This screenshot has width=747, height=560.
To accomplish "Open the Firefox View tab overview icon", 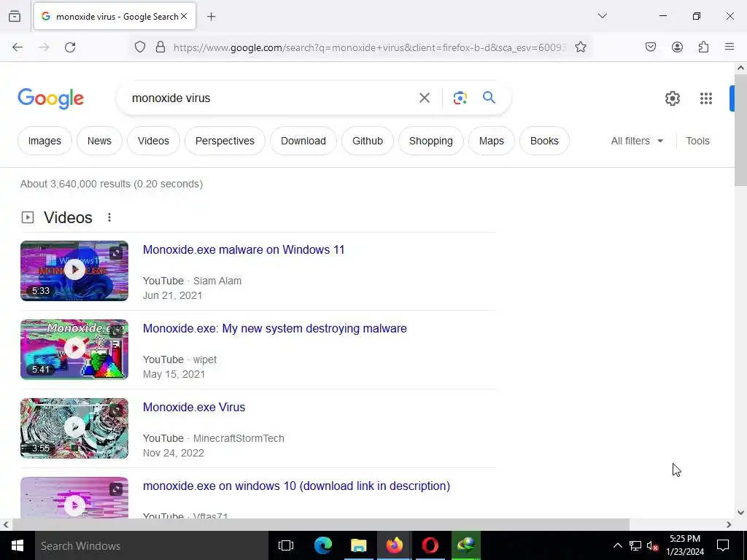I will (15, 16).
